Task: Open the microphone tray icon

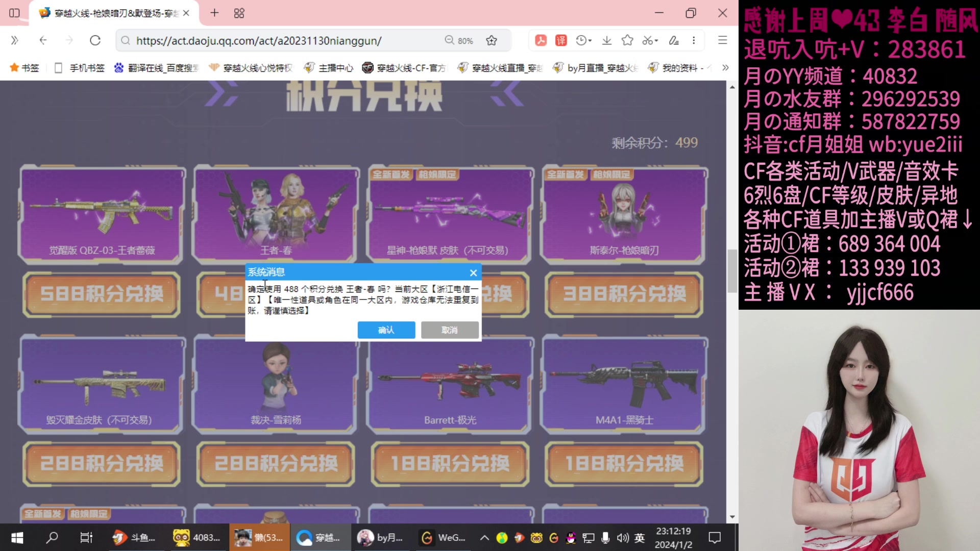Action: pyautogui.click(x=605, y=538)
